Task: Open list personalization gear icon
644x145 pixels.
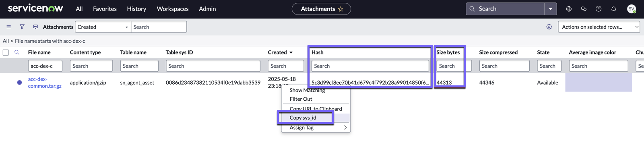Action: pyautogui.click(x=549, y=27)
